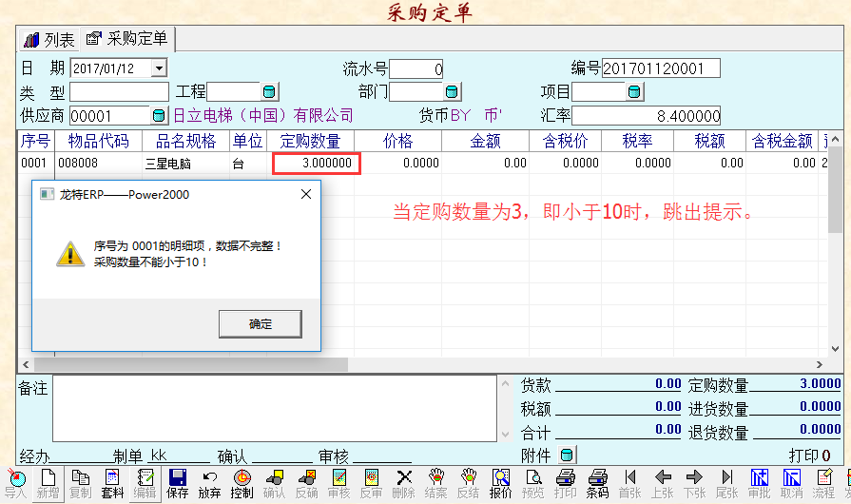
Task: Click the supplier name 日立电梯（中国）有限公司
Action: (263, 116)
